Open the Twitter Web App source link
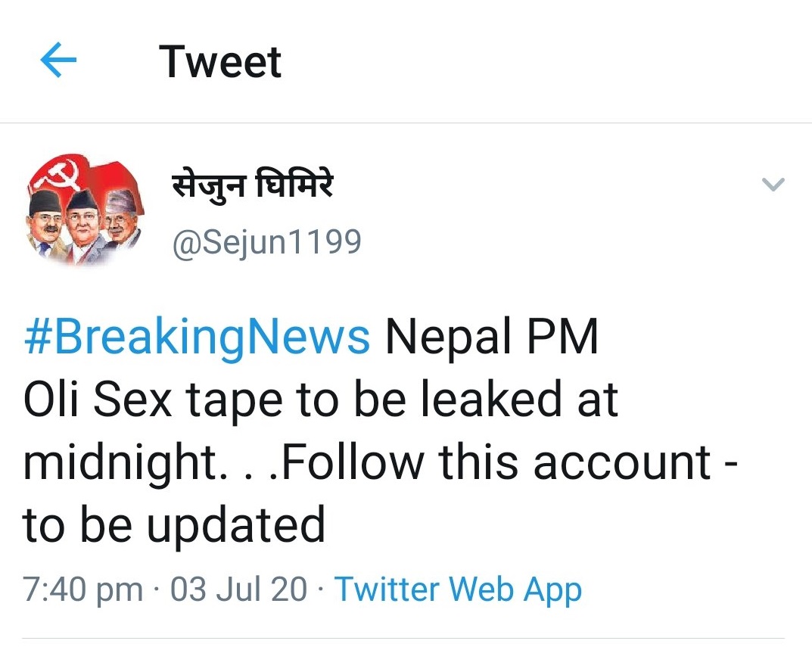Screen dimensions: 812x647 coord(458,589)
